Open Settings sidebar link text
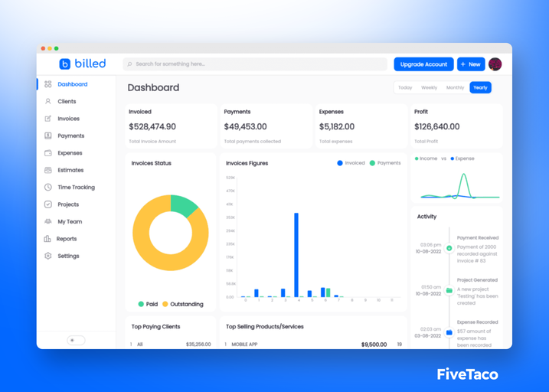Screen dimensions: 549x392 point(68,256)
